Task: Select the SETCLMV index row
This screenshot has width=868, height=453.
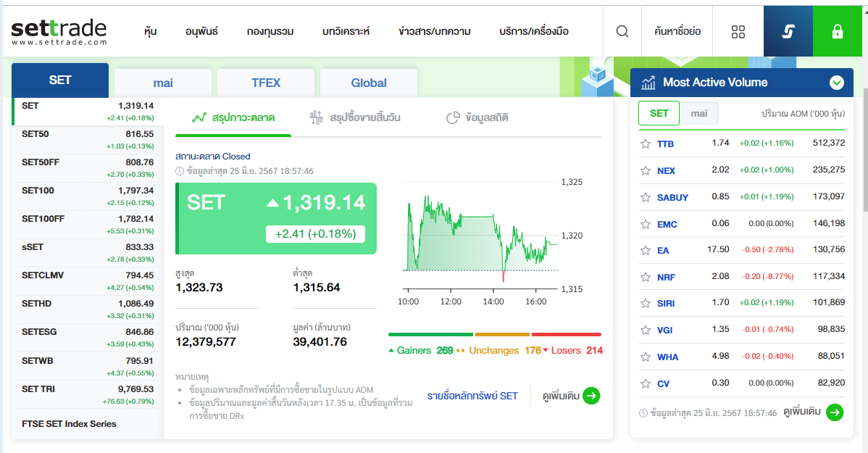Action: tap(88, 281)
